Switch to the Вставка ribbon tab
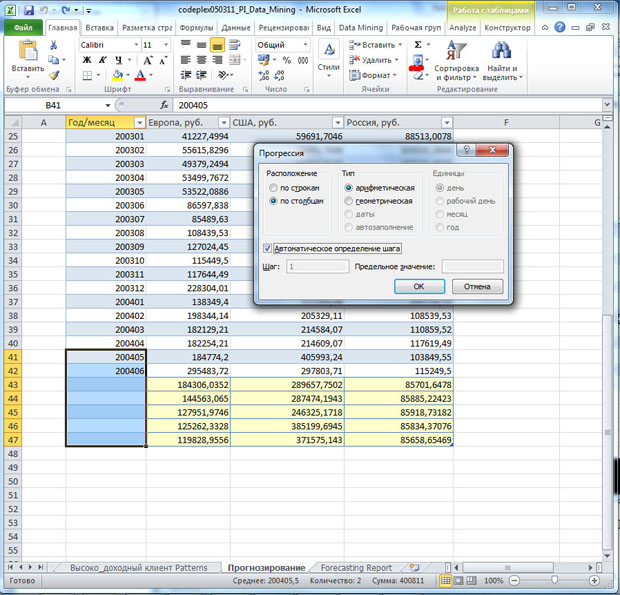 pos(99,28)
